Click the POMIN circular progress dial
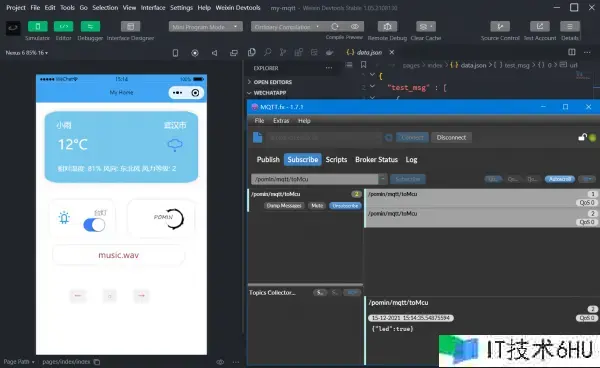This screenshot has width=600, height=368. click(174, 219)
